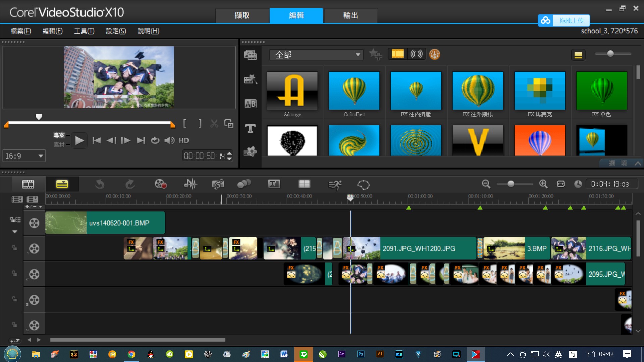Redo the last action
This screenshot has height=362, width=644.
130,184
